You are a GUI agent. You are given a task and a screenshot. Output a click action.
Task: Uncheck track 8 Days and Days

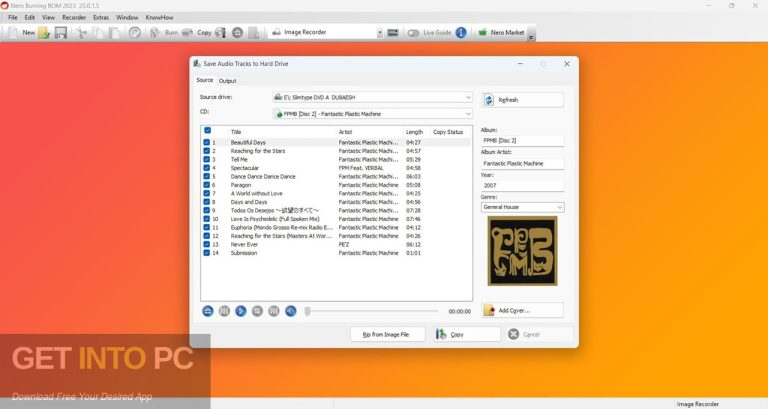click(x=206, y=202)
